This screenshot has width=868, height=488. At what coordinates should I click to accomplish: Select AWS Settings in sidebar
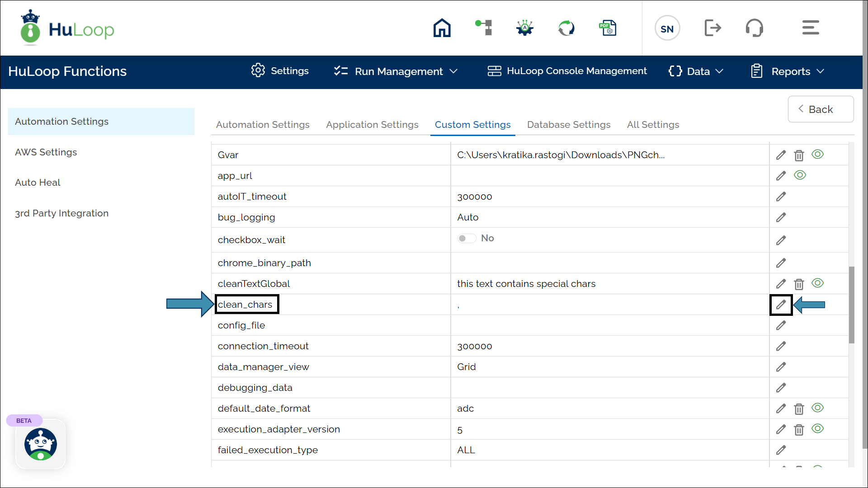(46, 152)
